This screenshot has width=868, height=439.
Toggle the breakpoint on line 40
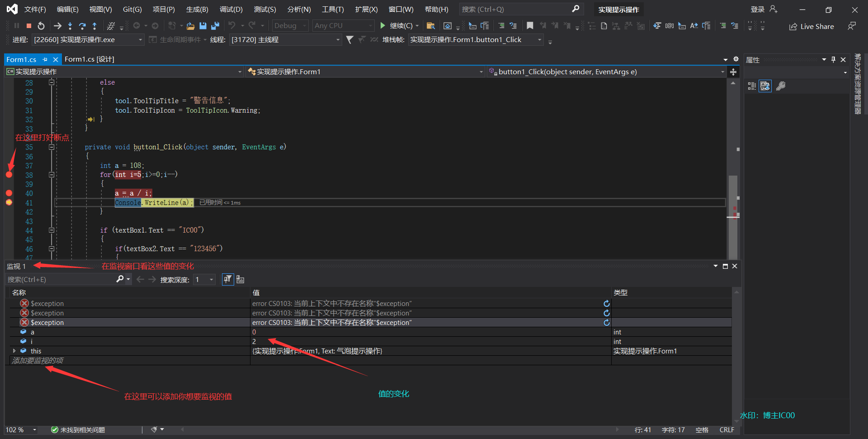(x=9, y=193)
